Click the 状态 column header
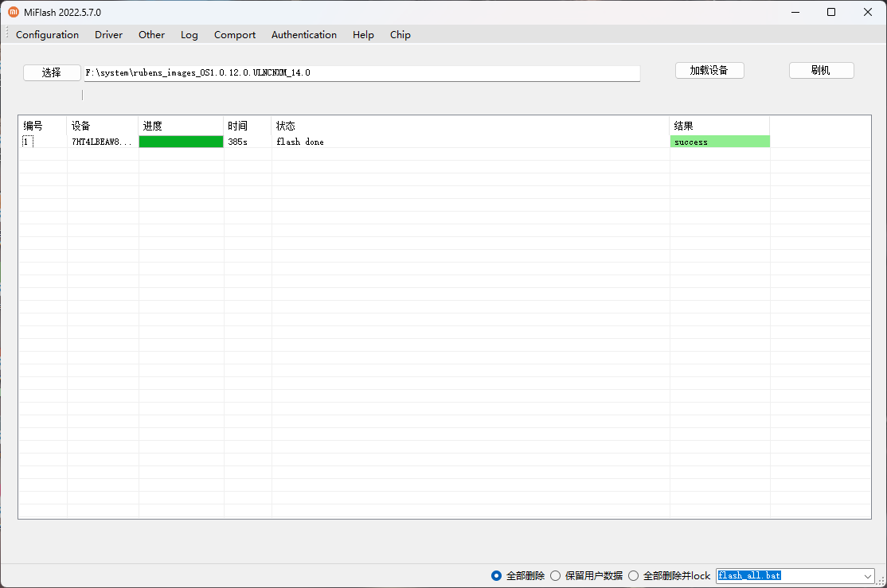The width and height of the screenshot is (887, 588). click(471, 126)
